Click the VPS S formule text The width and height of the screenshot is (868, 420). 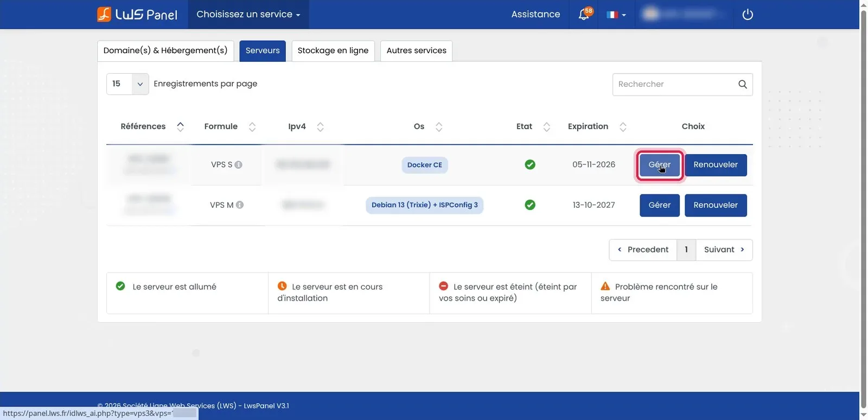221,164
